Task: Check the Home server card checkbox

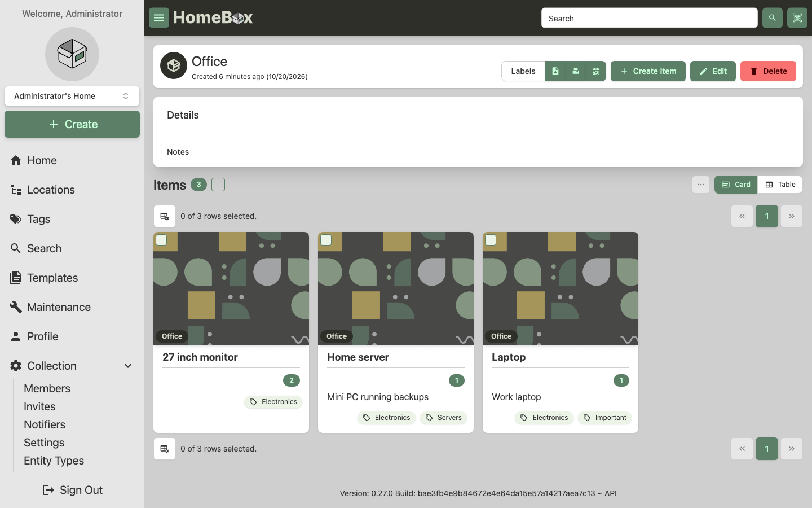Action: (326, 240)
